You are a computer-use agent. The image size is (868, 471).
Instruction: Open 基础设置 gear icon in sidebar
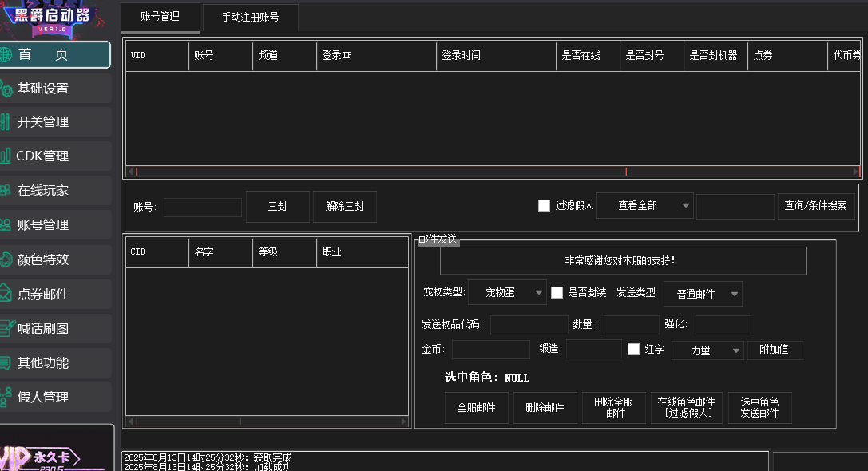tap(6, 89)
